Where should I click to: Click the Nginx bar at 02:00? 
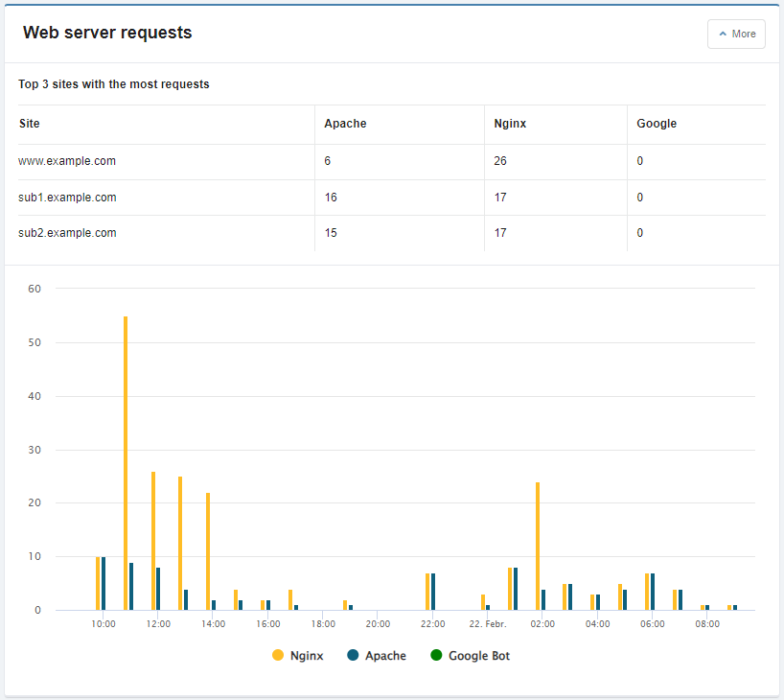click(538, 547)
